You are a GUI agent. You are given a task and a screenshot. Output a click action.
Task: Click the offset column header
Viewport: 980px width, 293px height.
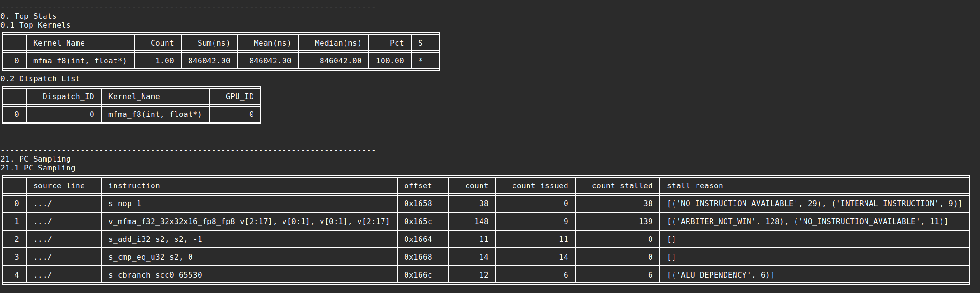(418, 185)
